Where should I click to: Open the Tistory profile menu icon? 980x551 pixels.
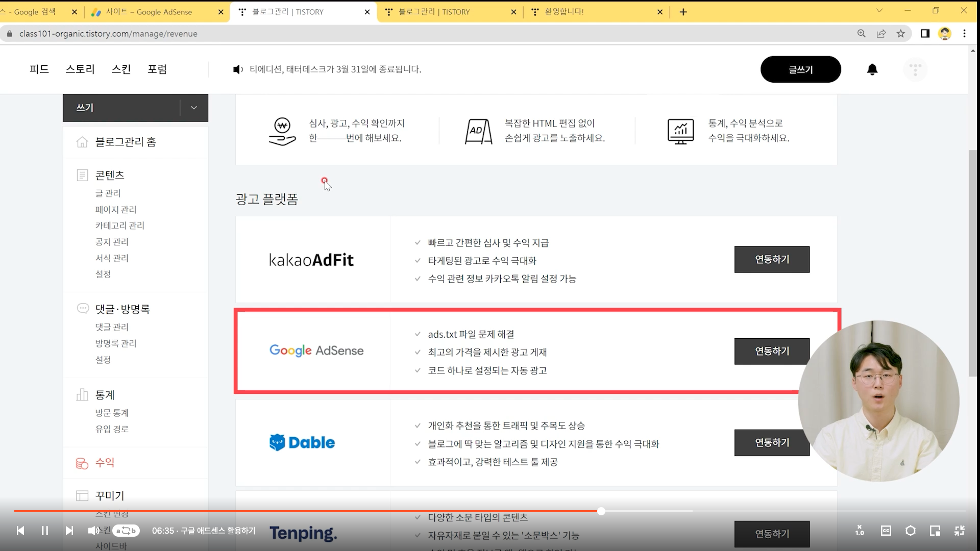click(x=915, y=69)
